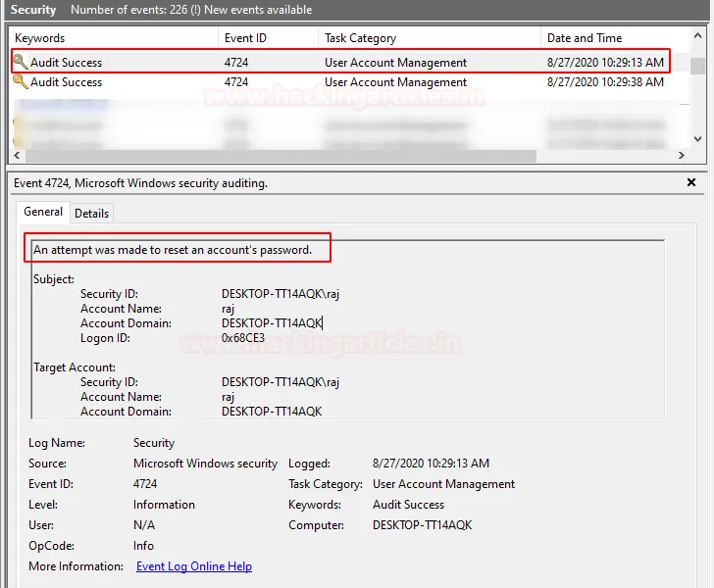This screenshot has height=588, width=714.
Task: Click the Subject Security ID value
Action: [280, 294]
